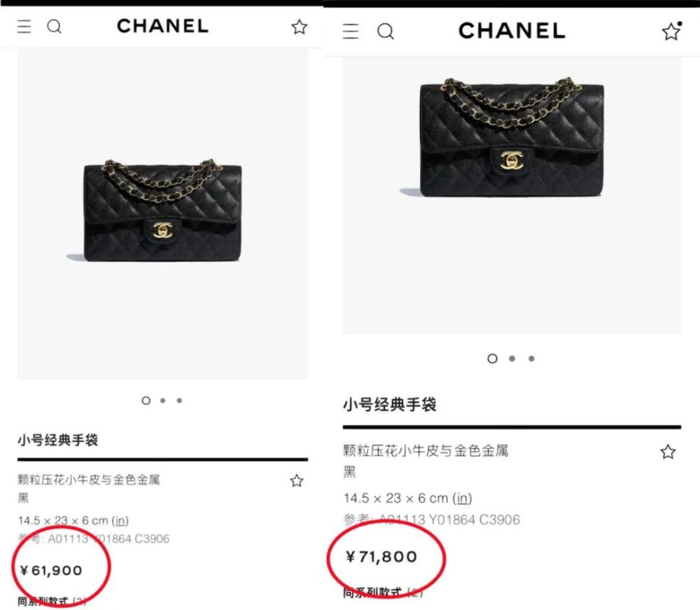Screen dimensions: 700x610
Task: Select second carousel dot in left screenshot
Action: (x=163, y=401)
